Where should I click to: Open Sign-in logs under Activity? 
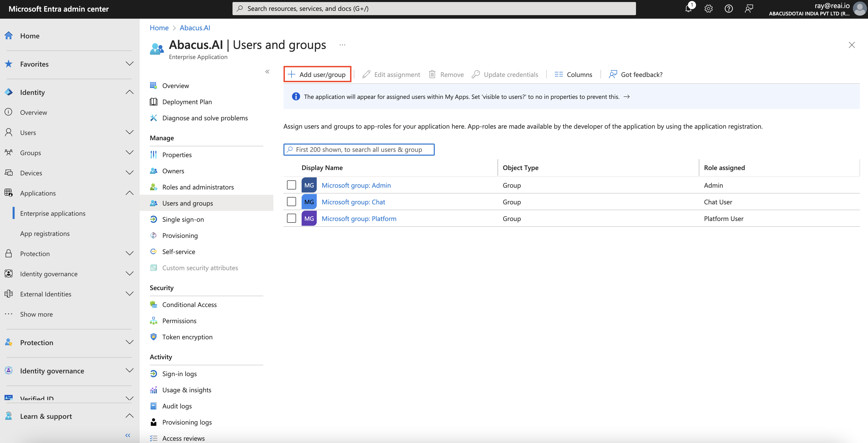click(x=179, y=374)
